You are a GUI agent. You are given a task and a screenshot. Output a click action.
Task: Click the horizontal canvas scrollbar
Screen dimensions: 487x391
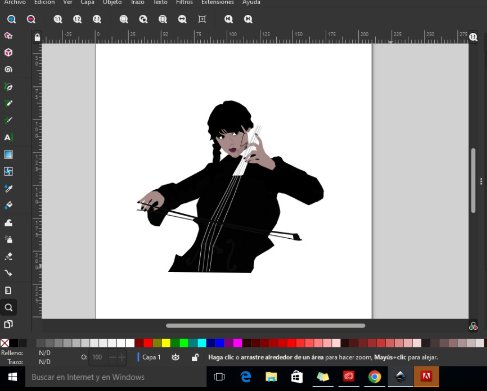265,326
